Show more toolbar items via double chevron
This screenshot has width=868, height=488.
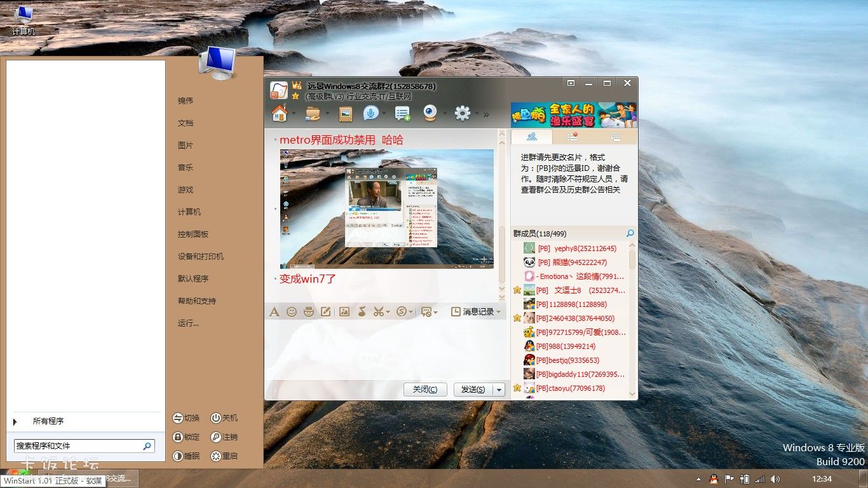pyautogui.click(x=486, y=115)
